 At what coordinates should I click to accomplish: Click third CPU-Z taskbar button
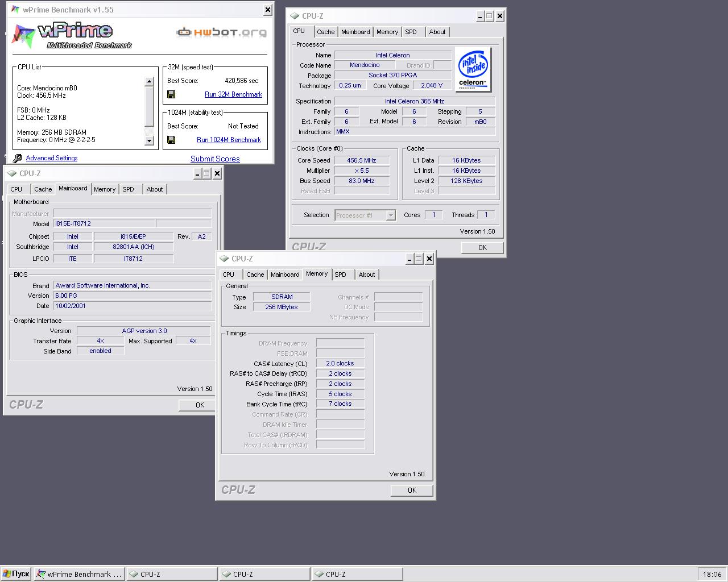click(x=357, y=574)
